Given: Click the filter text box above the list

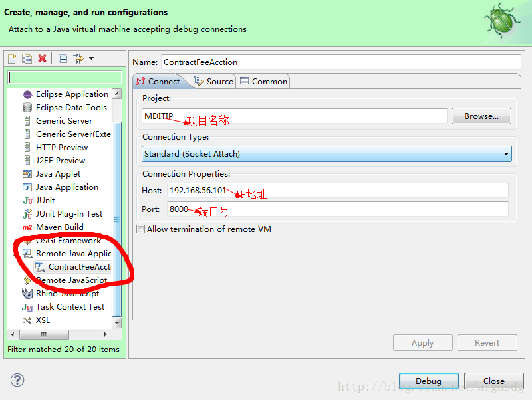Looking at the screenshot, I should pos(65,77).
